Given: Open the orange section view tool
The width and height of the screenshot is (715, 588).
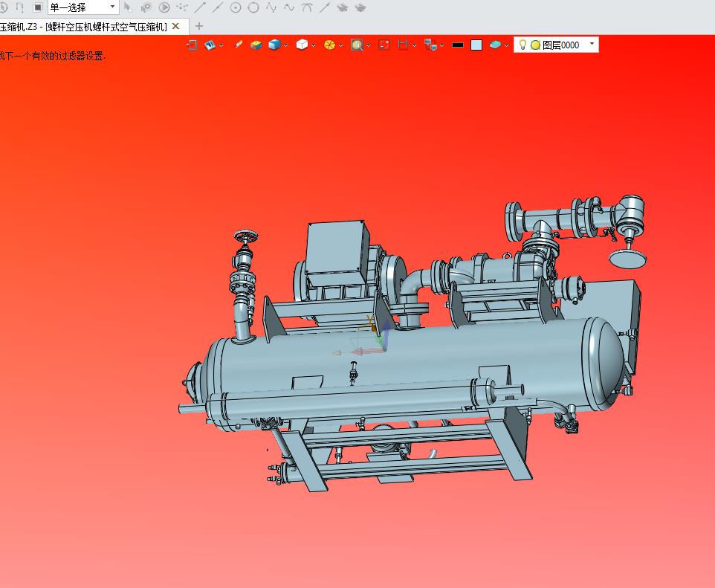Looking at the screenshot, I should coord(329,45).
